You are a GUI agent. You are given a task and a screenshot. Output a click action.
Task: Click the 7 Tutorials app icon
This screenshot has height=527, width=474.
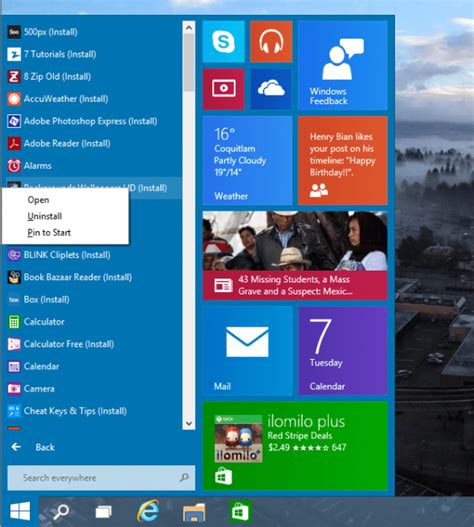point(14,54)
